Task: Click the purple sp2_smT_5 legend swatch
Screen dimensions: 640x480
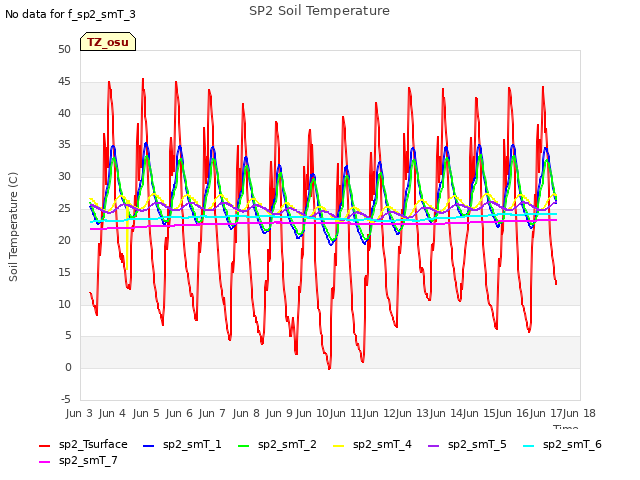Action: pyautogui.click(x=433, y=446)
